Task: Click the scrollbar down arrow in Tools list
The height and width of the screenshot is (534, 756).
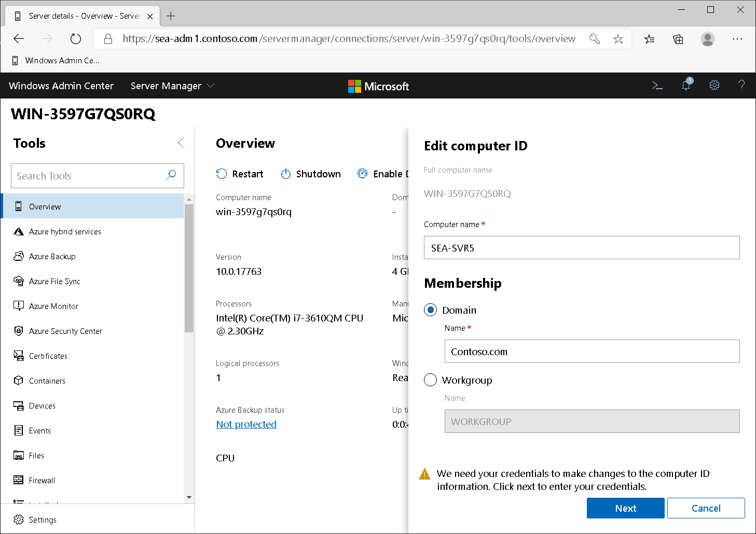Action: tap(189, 498)
